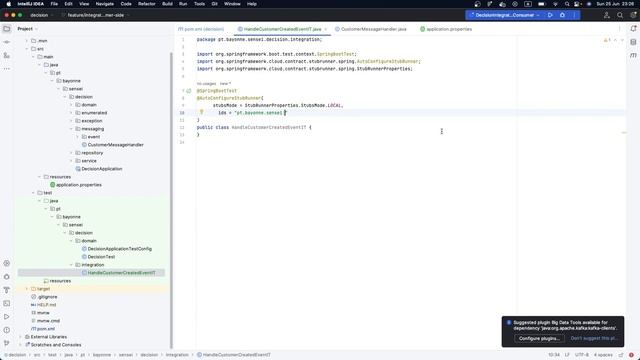Select CustomerMessageHandler in project tree

112,145
